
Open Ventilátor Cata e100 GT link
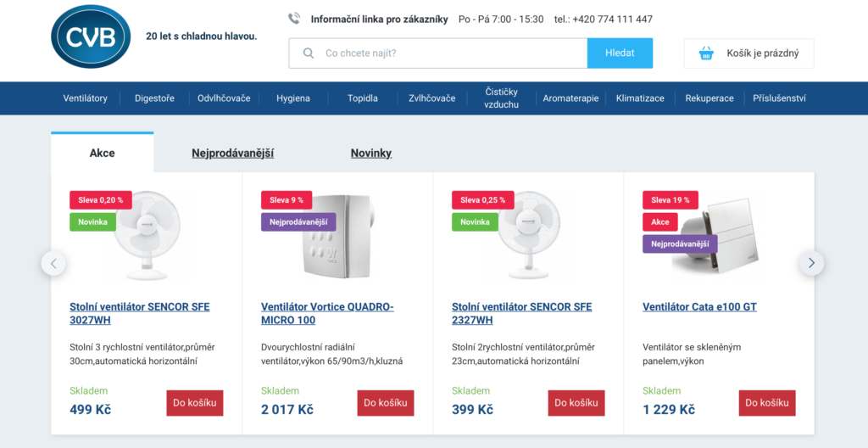click(x=699, y=306)
